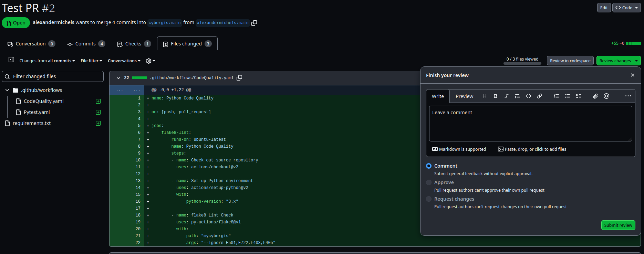Close the Finish your review panel

click(x=633, y=75)
